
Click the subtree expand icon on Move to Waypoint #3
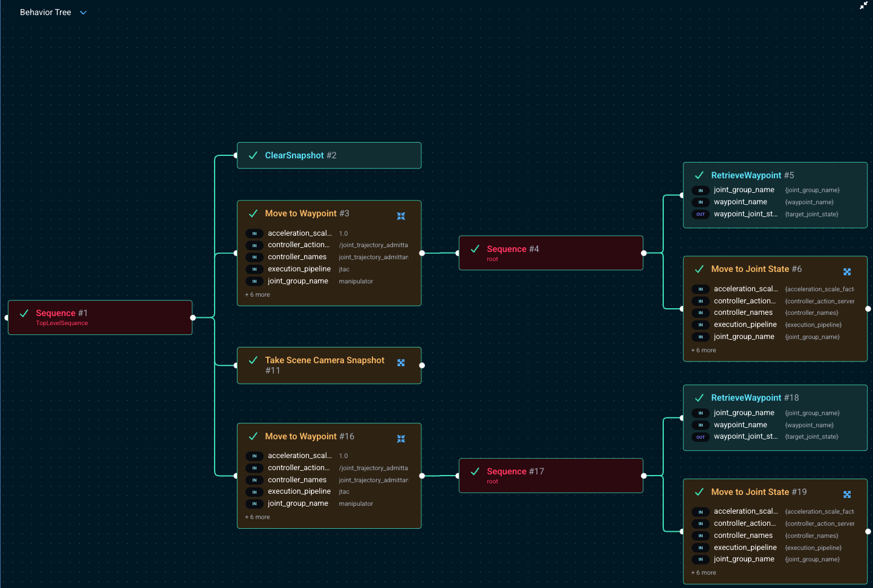[x=401, y=216]
